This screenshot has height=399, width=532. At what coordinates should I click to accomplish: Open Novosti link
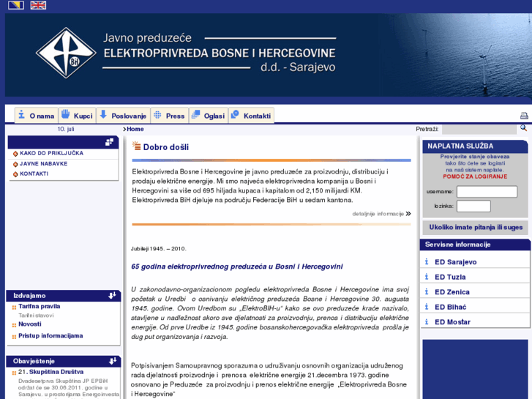[30, 324]
